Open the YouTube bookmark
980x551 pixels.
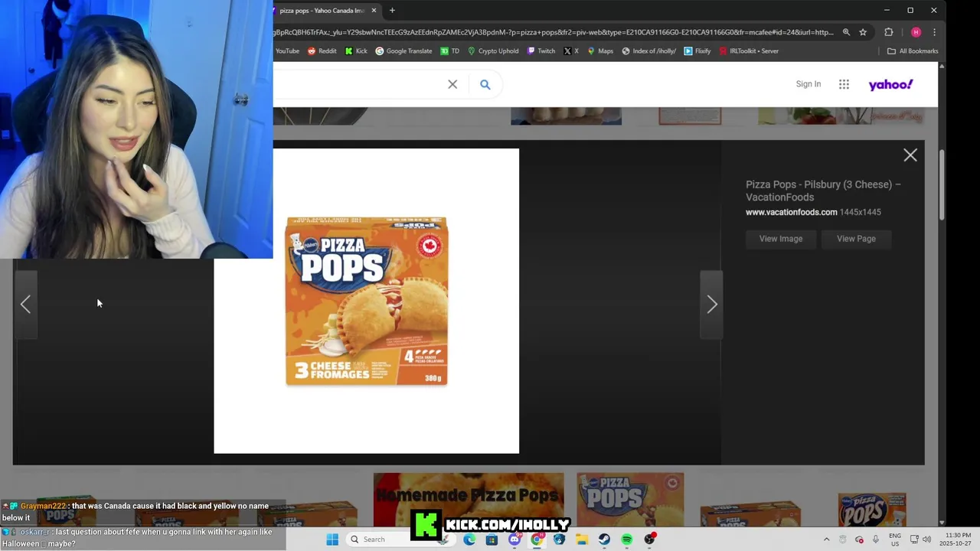click(287, 51)
